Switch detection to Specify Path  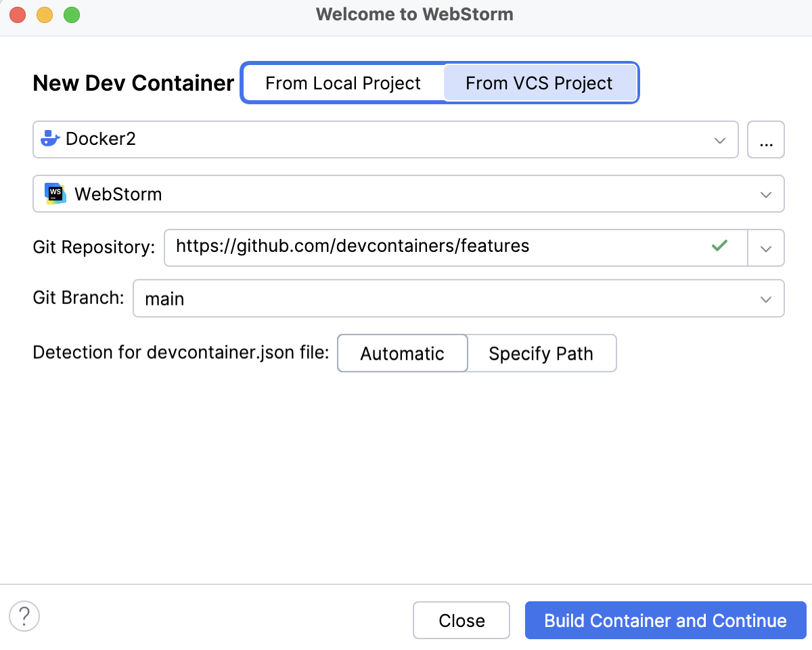pos(541,353)
